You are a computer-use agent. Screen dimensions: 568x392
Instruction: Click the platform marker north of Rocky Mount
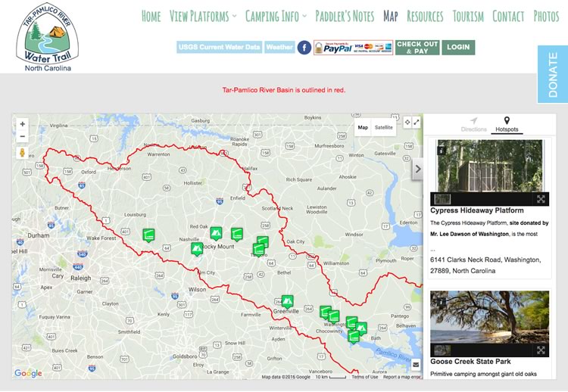click(x=236, y=234)
